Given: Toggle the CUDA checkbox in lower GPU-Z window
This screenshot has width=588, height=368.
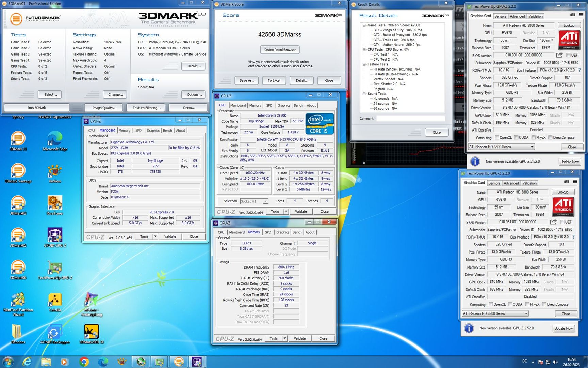Looking at the screenshot, I should [510, 304].
